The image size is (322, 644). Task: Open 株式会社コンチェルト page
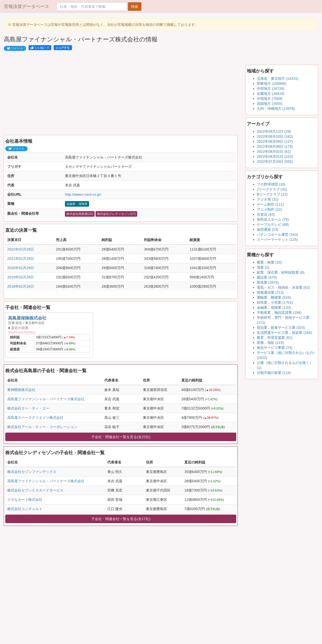(x=25, y=509)
